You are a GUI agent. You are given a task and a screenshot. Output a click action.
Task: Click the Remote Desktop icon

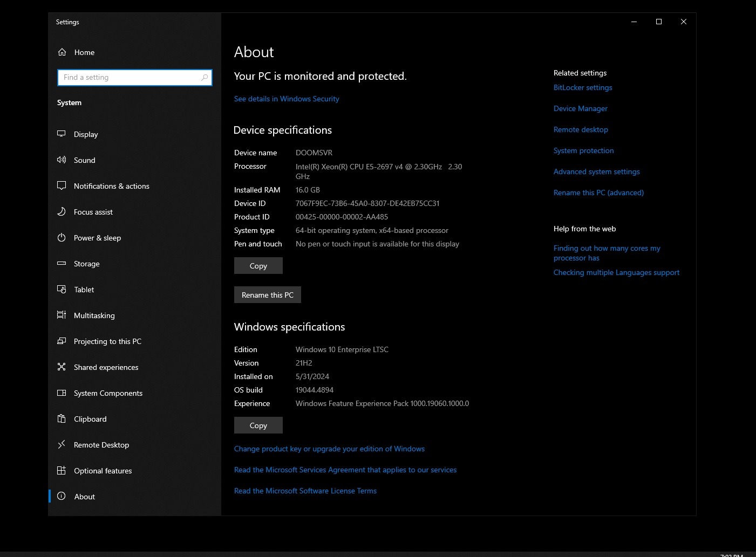pos(62,444)
